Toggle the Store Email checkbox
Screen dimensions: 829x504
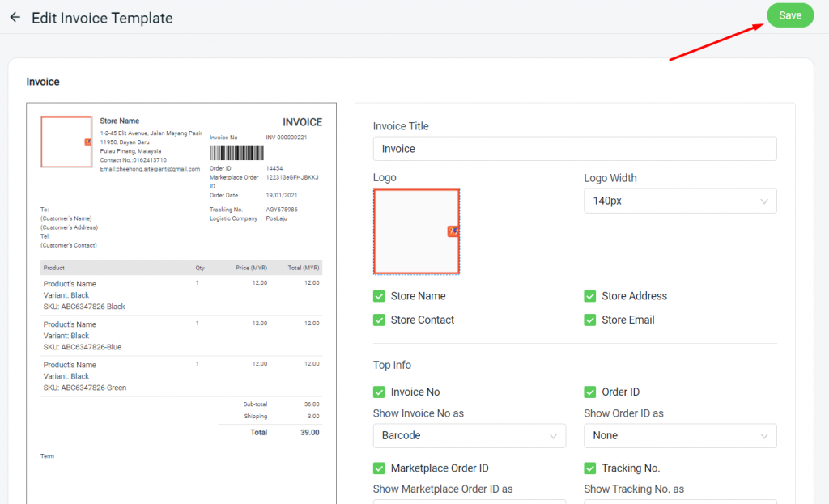(x=590, y=320)
